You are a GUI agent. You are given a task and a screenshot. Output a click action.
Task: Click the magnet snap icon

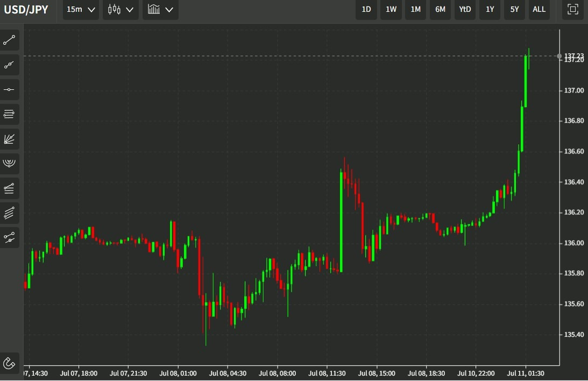point(9,363)
